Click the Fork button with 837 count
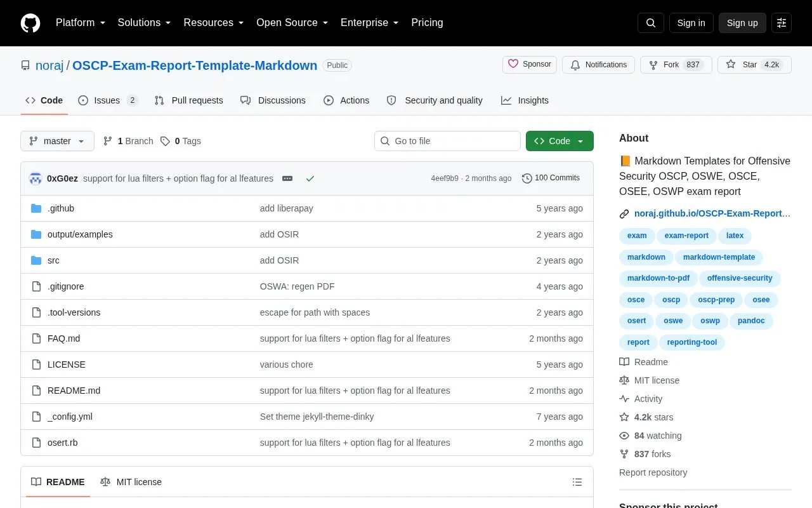 coord(676,65)
